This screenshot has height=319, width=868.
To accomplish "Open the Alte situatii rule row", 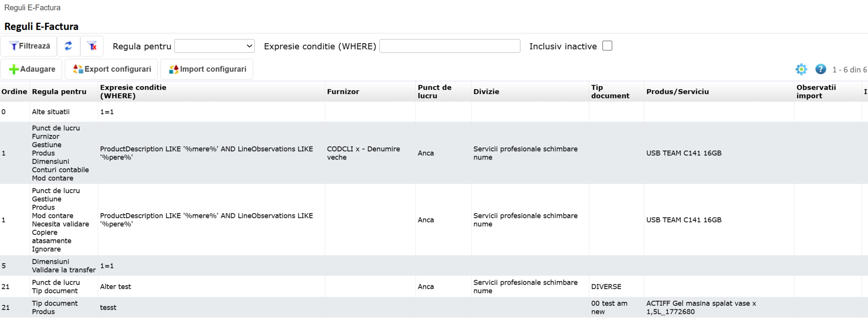I will 51,112.
